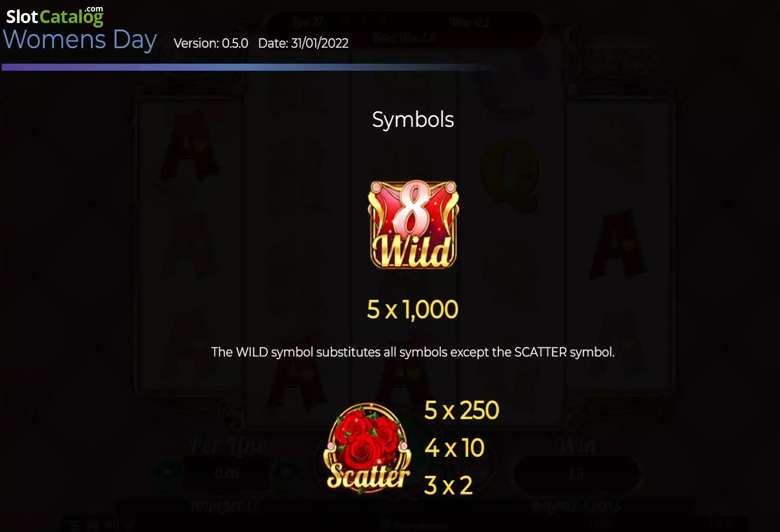Click the blue gradient progress bar
The image size is (780, 532).
251,67
